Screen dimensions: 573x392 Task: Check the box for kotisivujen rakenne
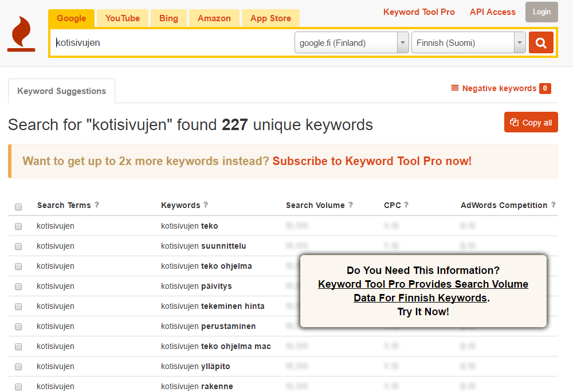18,387
